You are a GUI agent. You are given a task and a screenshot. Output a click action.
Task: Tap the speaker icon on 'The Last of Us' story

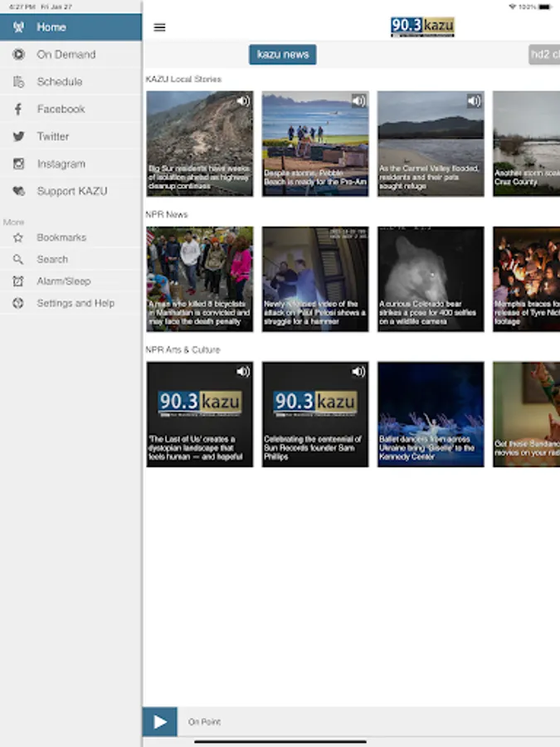(x=243, y=371)
